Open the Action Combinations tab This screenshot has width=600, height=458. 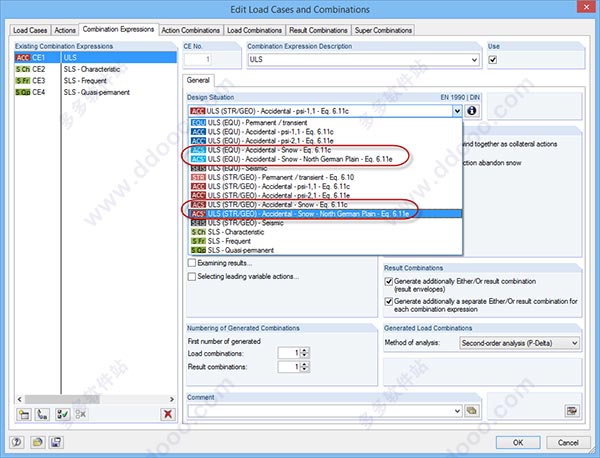(x=190, y=30)
